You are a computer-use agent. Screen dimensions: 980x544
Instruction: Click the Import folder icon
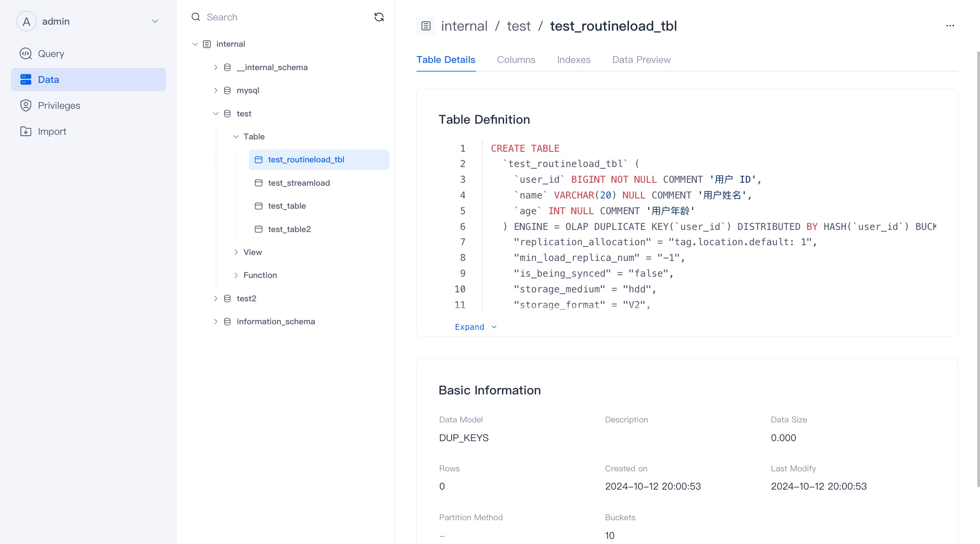pos(26,131)
